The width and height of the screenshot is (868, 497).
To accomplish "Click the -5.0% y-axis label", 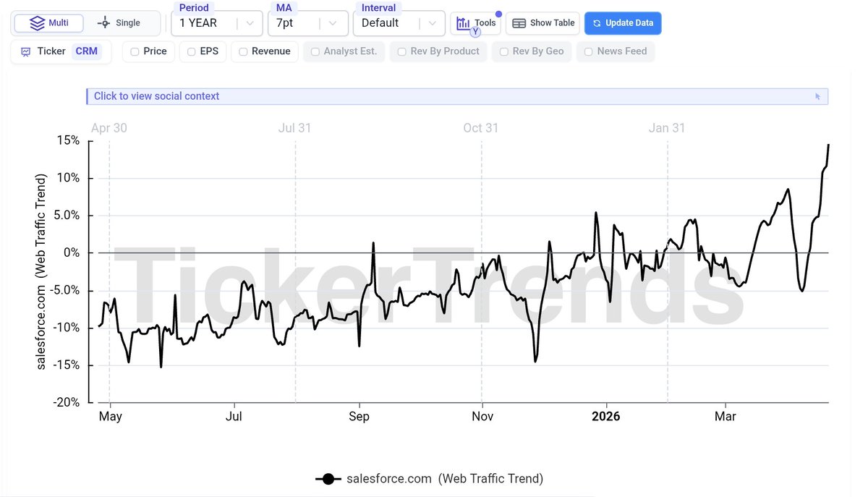I will pos(64,291).
